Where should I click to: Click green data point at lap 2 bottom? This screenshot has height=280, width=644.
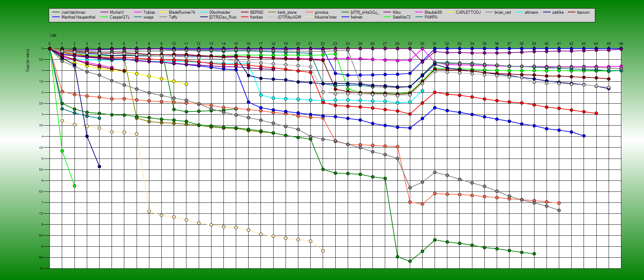coord(74,186)
